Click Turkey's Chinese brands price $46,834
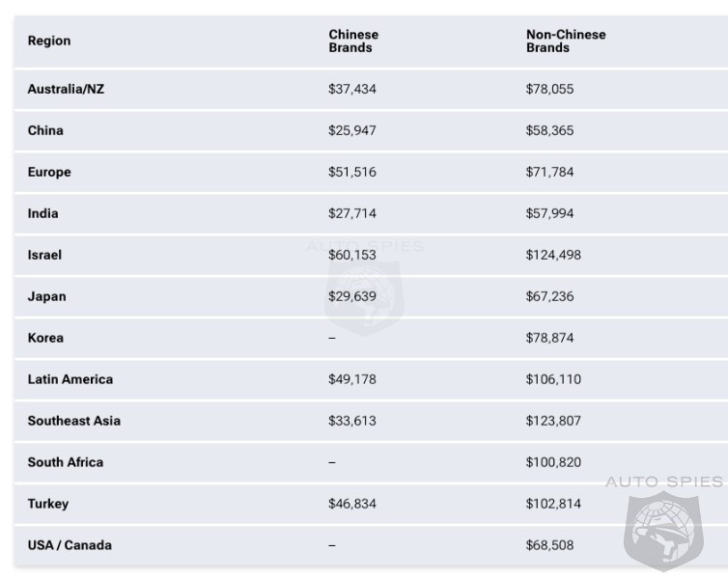Image resolution: width=728 pixels, height=579 pixels. pyautogui.click(x=351, y=504)
